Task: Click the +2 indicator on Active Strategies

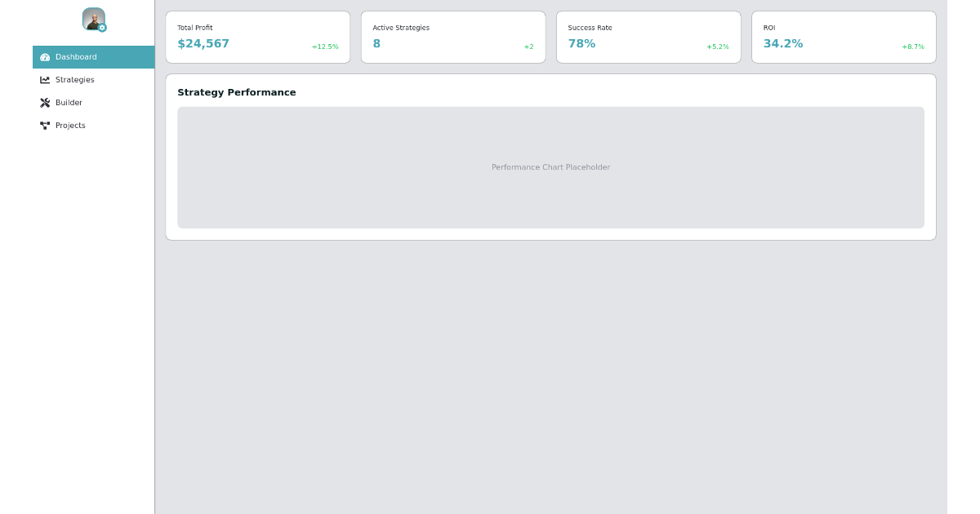Action: [528, 47]
